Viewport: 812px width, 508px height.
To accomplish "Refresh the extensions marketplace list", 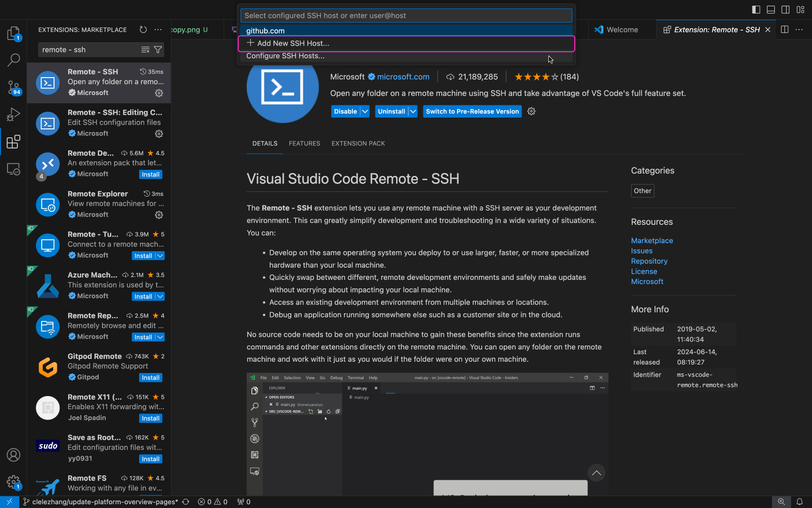I will [x=143, y=30].
